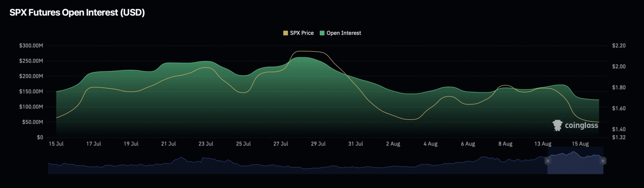Click the SPX Futures Open Interest title
This screenshot has height=188, width=644.
[77, 13]
